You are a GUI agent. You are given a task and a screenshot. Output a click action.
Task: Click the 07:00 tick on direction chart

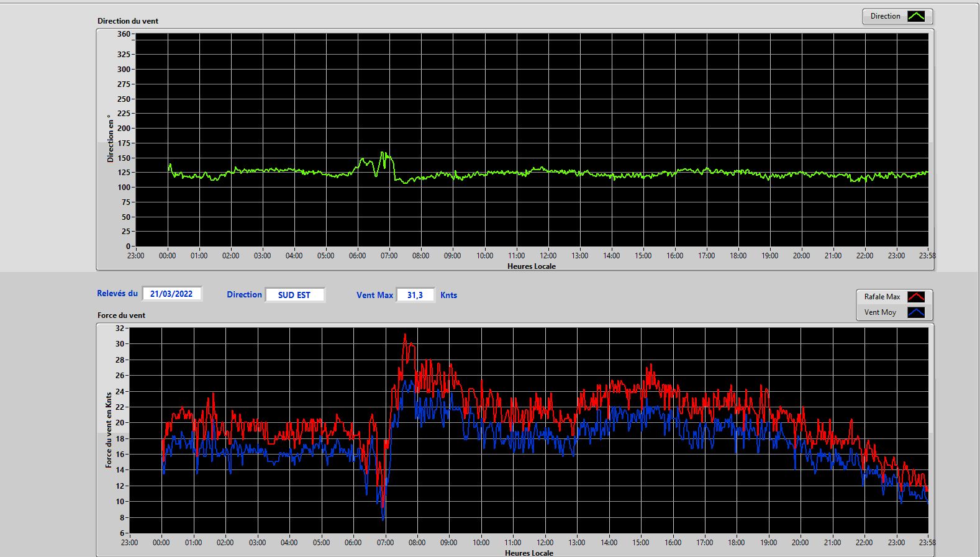(389, 256)
